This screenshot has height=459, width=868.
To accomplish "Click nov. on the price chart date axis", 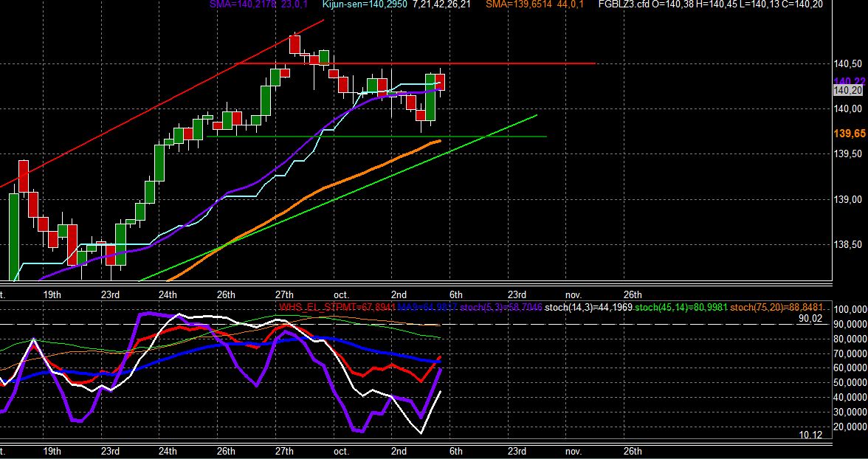I will coord(574,294).
